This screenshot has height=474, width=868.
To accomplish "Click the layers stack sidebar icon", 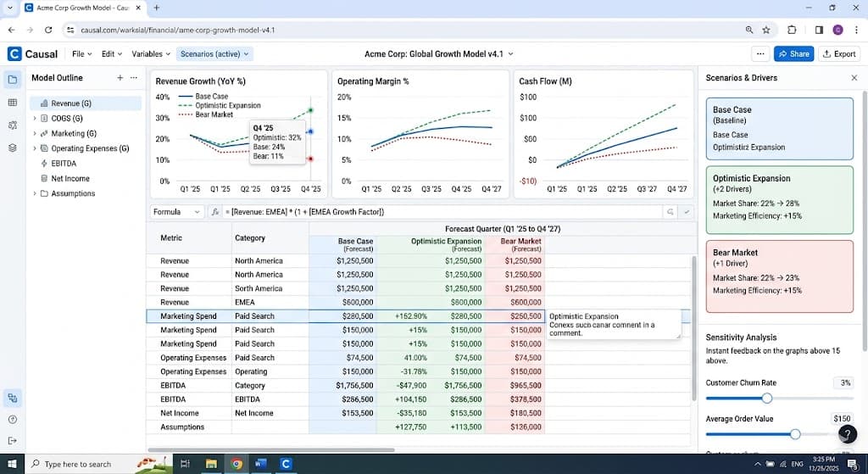I will pyautogui.click(x=13, y=148).
